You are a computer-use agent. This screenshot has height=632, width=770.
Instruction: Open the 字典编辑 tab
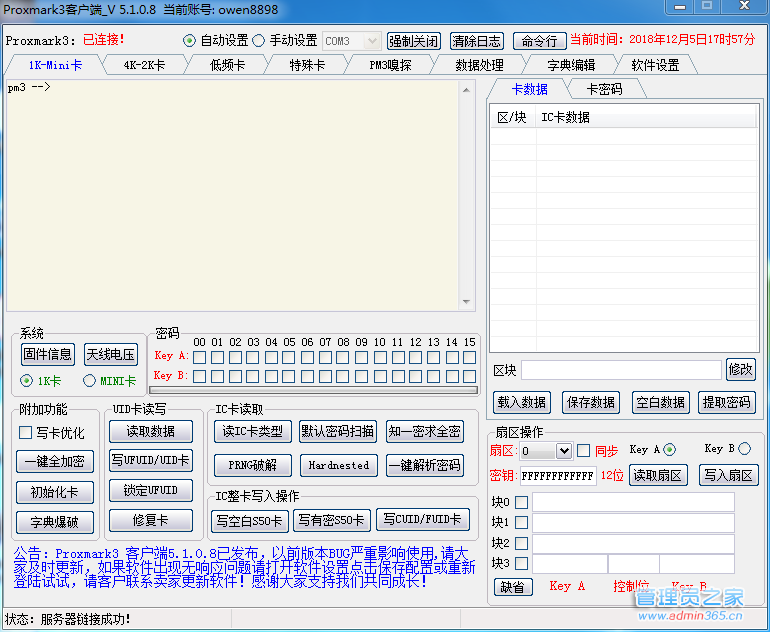point(571,65)
